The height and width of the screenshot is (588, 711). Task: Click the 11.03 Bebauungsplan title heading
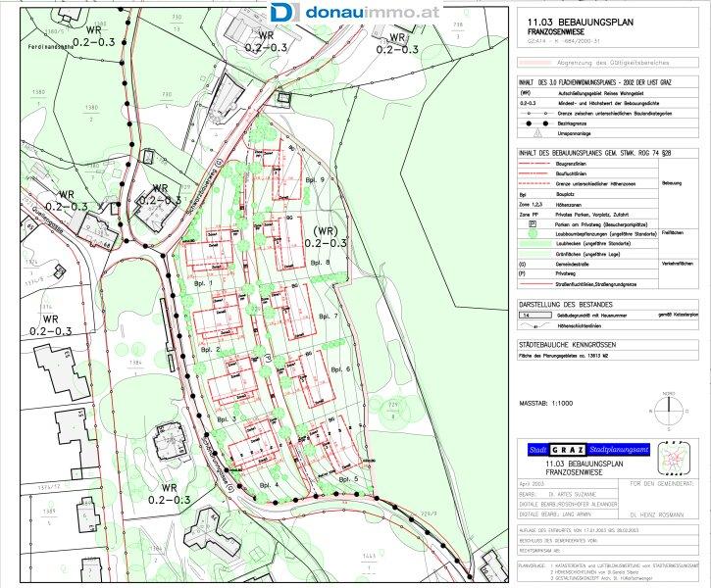569,20
